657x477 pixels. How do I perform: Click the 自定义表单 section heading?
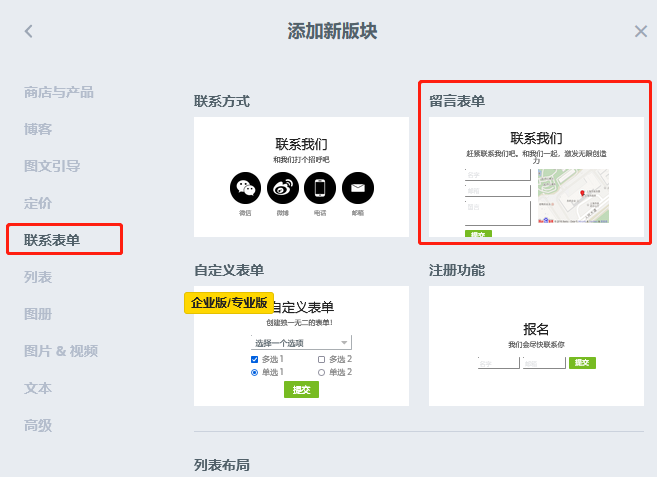[x=229, y=270]
